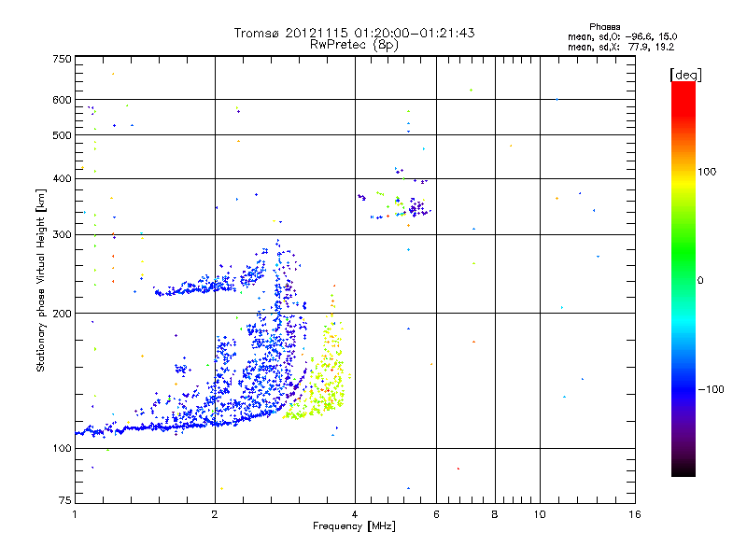747x560 pixels.
Task: Click the height axis tick "75"
Action: 64,500
